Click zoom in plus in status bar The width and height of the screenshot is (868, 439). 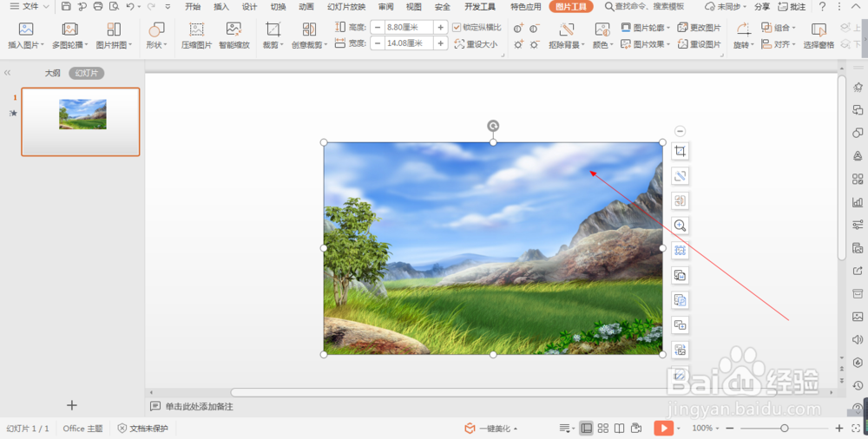tap(839, 428)
